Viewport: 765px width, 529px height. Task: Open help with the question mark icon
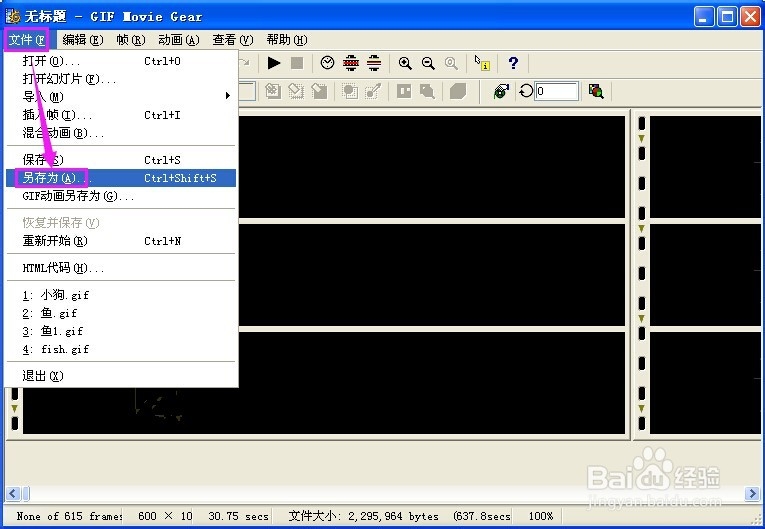(513, 63)
